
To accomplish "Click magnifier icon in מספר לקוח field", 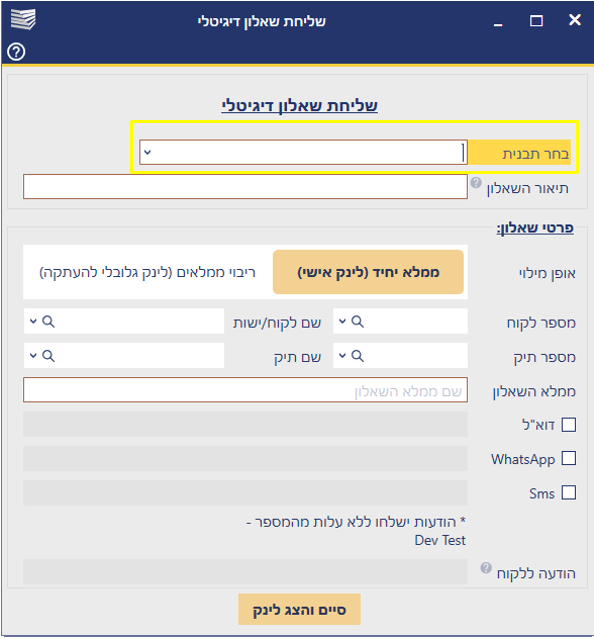I will (357, 321).
